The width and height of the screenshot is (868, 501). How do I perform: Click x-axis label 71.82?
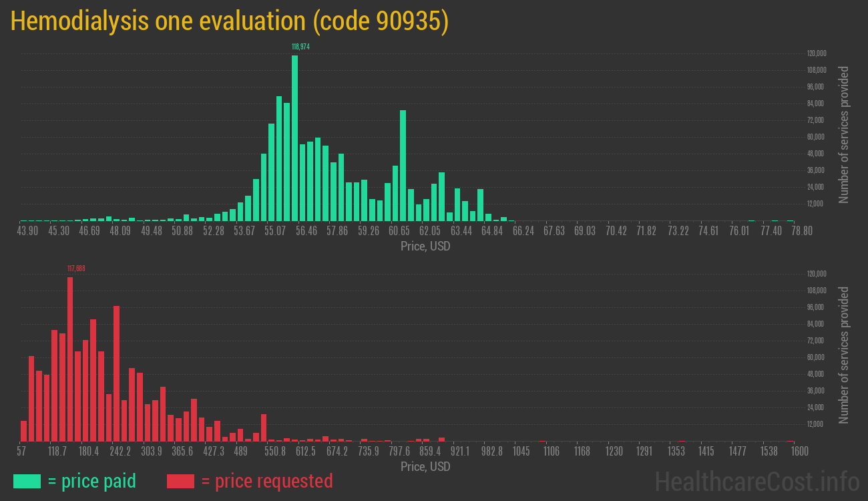coord(646,231)
